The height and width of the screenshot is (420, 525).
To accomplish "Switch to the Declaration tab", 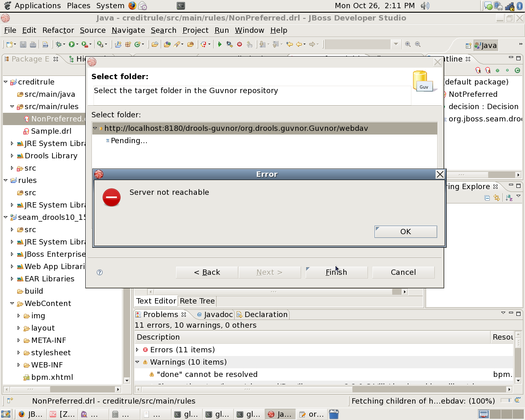I will [x=262, y=315].
